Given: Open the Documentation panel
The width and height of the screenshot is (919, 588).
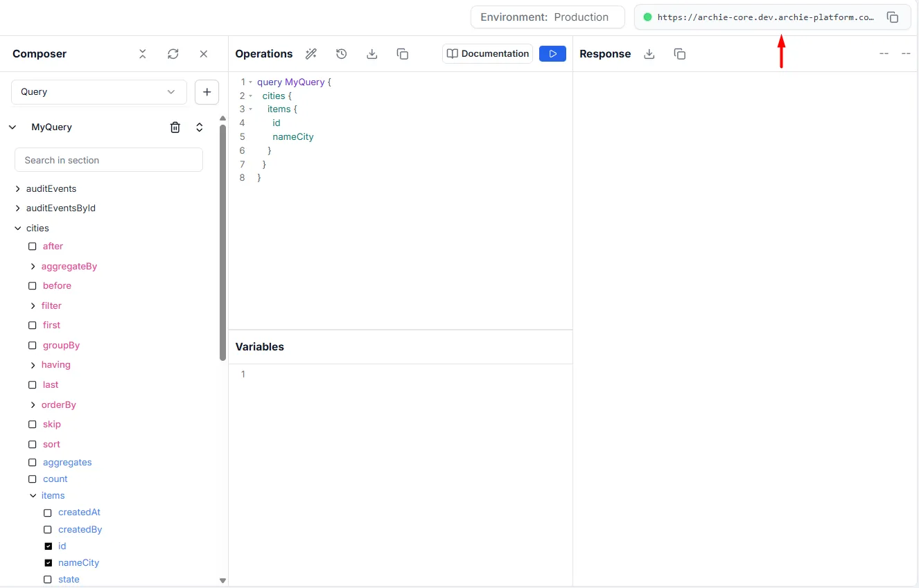Looking at the screenshot, I should [487, 54].
